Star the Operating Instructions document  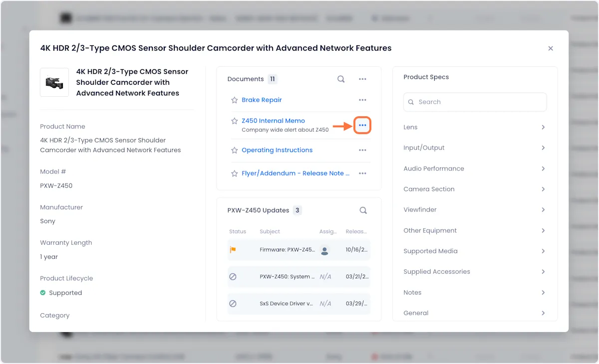click(234, 150)
